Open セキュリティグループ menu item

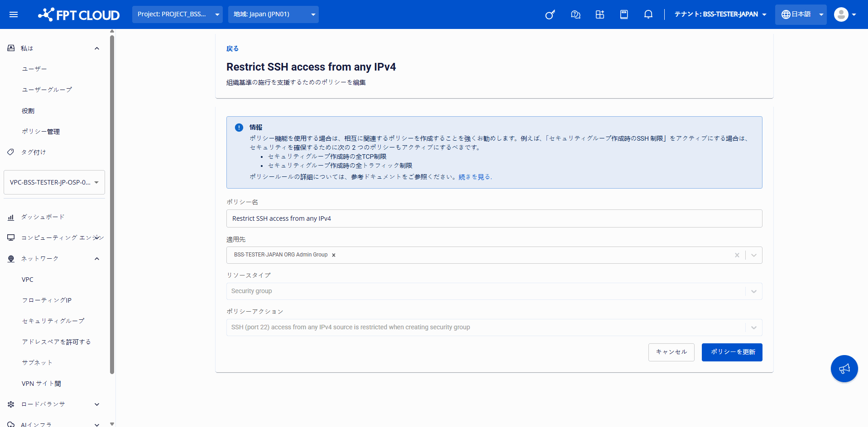click(x=53, y=321)
